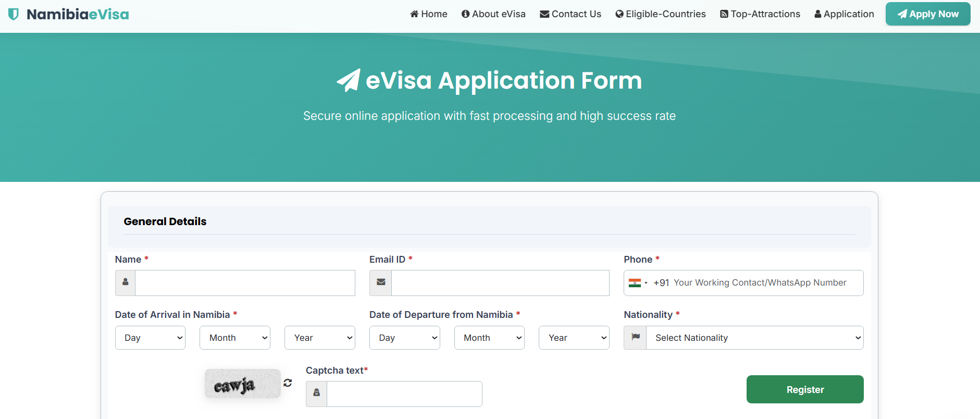Open the Top-Attractions menu link

coord(760,14)
